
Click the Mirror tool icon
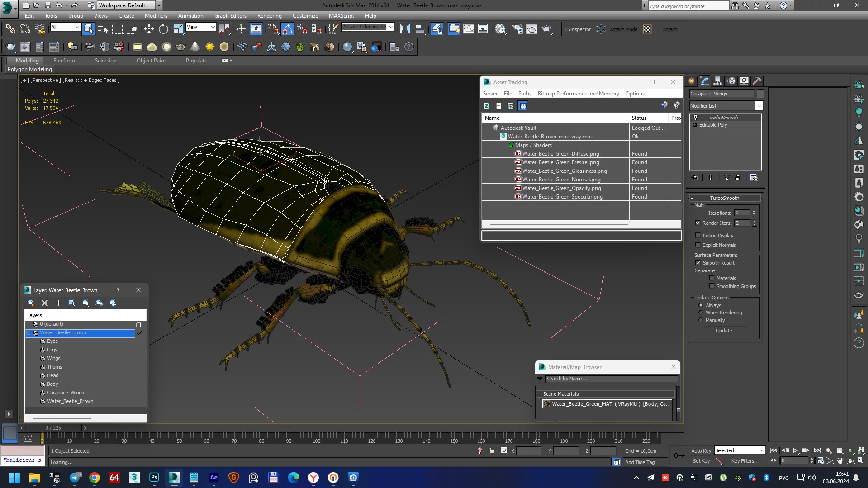coord(405,29)
